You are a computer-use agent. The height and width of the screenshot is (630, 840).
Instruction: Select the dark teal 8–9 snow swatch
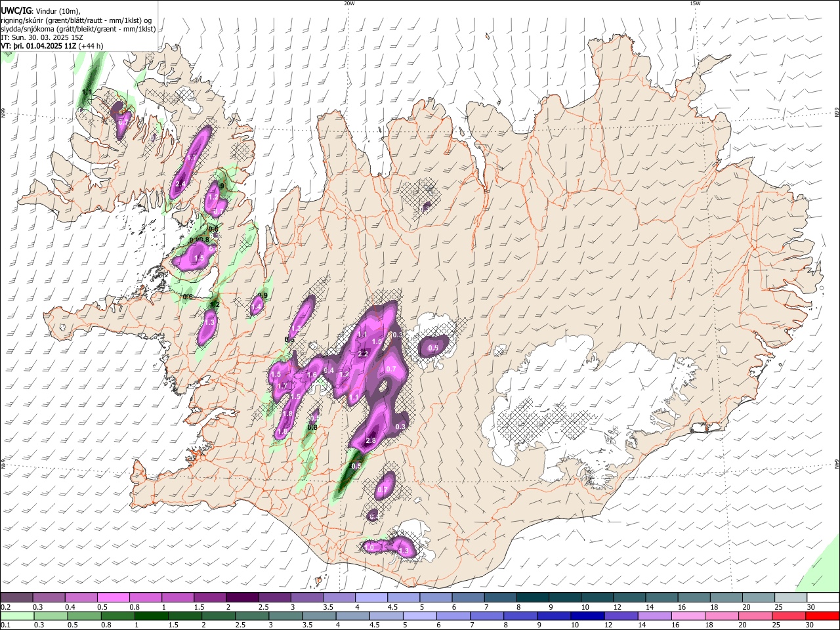[532, 597]
